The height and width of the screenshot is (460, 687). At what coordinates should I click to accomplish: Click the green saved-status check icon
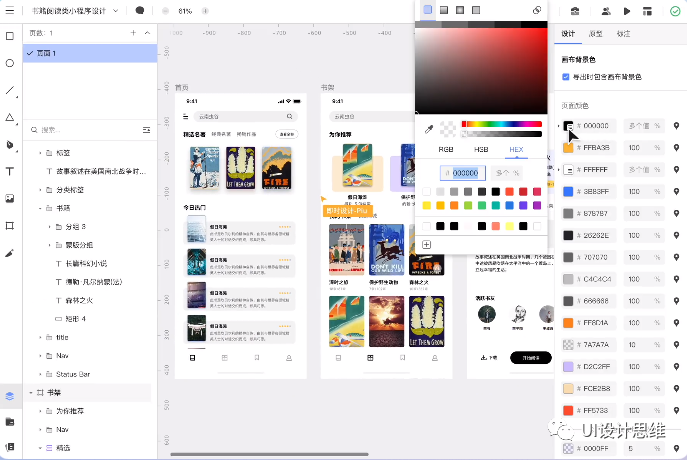click(675, 11)
